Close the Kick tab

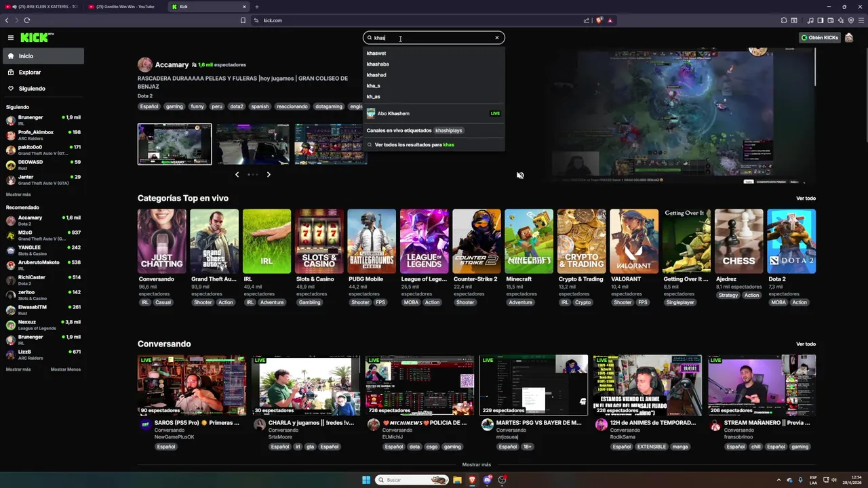coord(244,7)
